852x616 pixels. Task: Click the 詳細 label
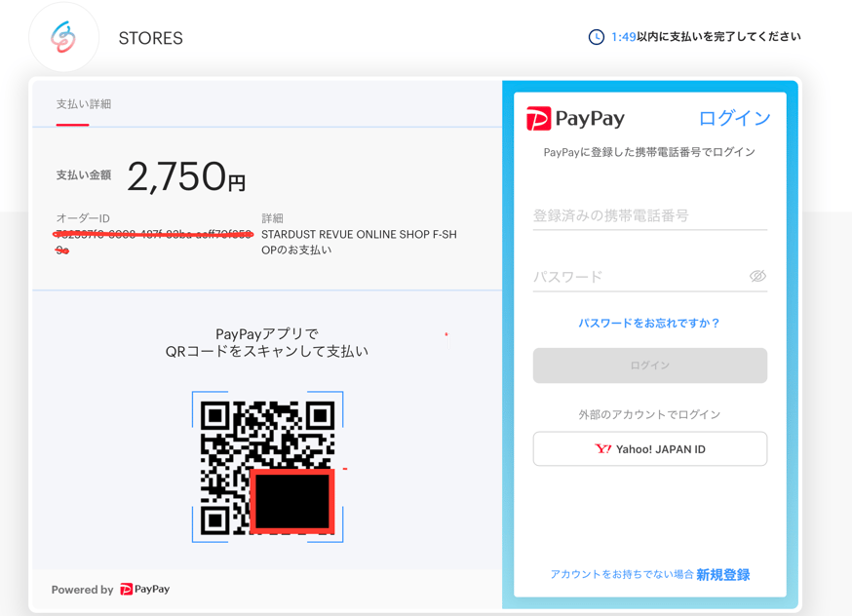pyautogui.click(x=272, y=217)
